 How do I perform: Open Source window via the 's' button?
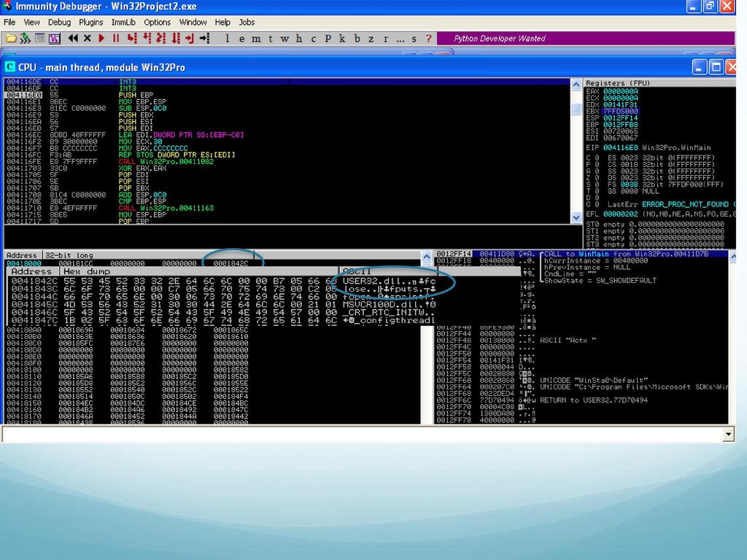click(x=414, y=39)
